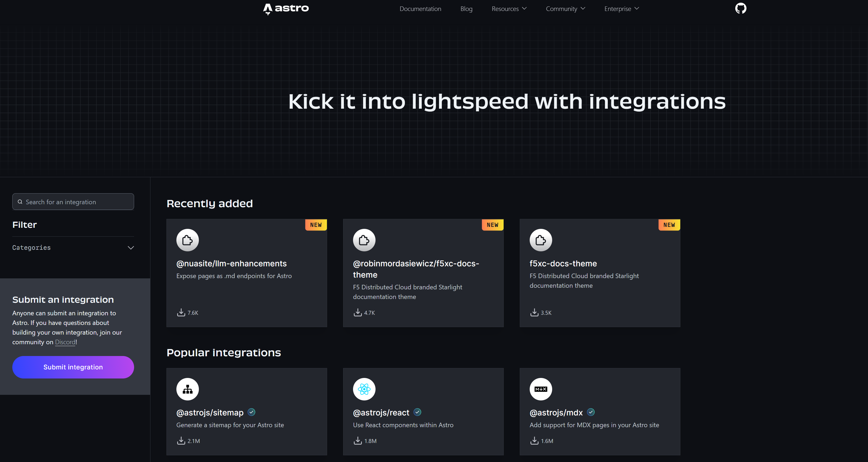Click the 'Submit an integration' heading
Image resolution: width=868 pixels, height=462 pixels.
(x=63, y=300)
